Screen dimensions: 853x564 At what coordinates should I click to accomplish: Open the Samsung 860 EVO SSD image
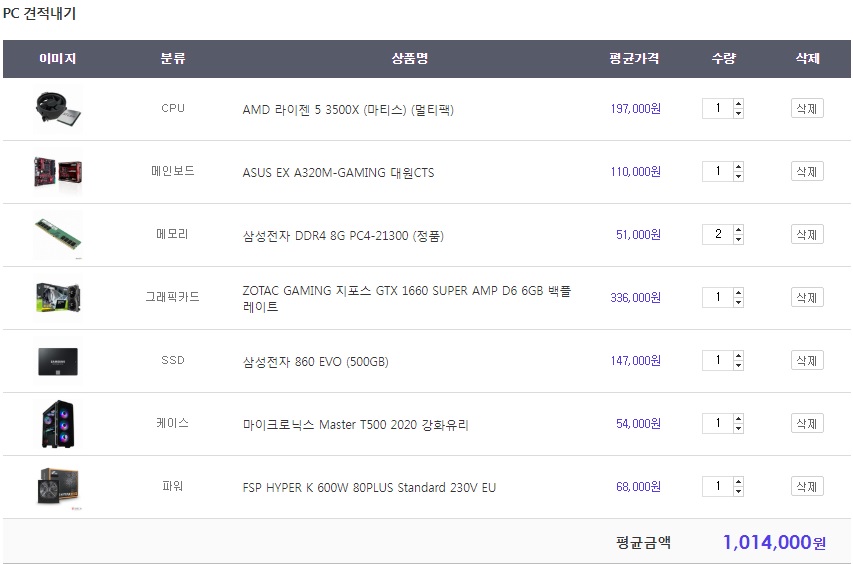[58, 361]
